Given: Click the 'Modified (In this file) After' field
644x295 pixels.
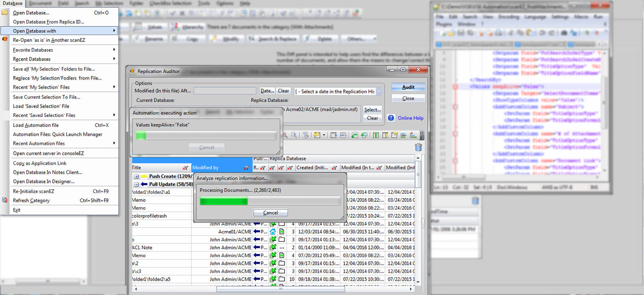Looking at the screenshot, I should [x=224, y=91].
